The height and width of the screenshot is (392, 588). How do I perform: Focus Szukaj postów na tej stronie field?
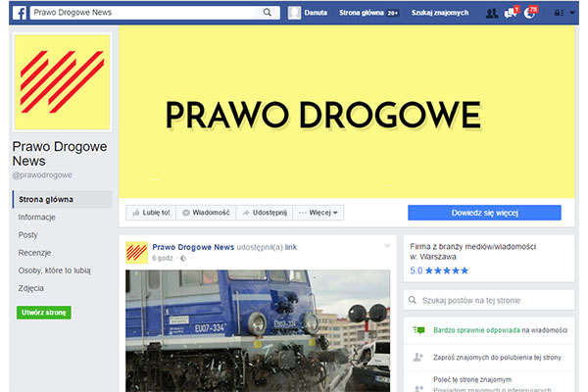pyautogui.click(x=489, y=300)
